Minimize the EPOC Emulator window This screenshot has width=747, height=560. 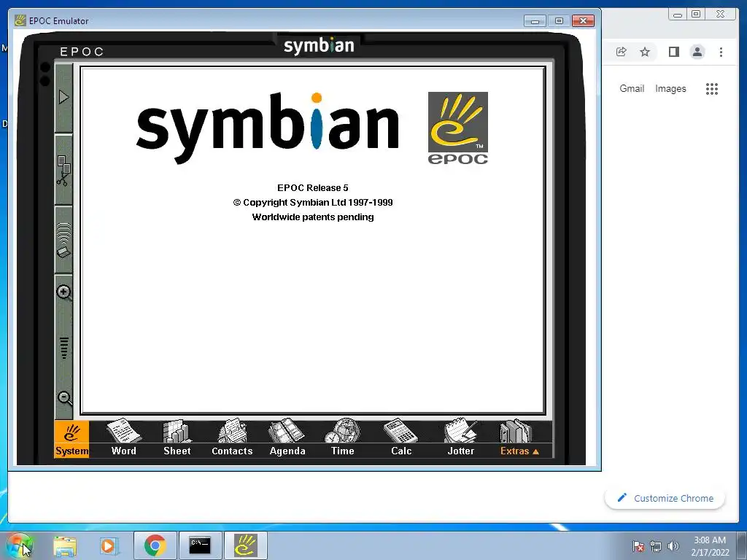[x=535, y=21]
